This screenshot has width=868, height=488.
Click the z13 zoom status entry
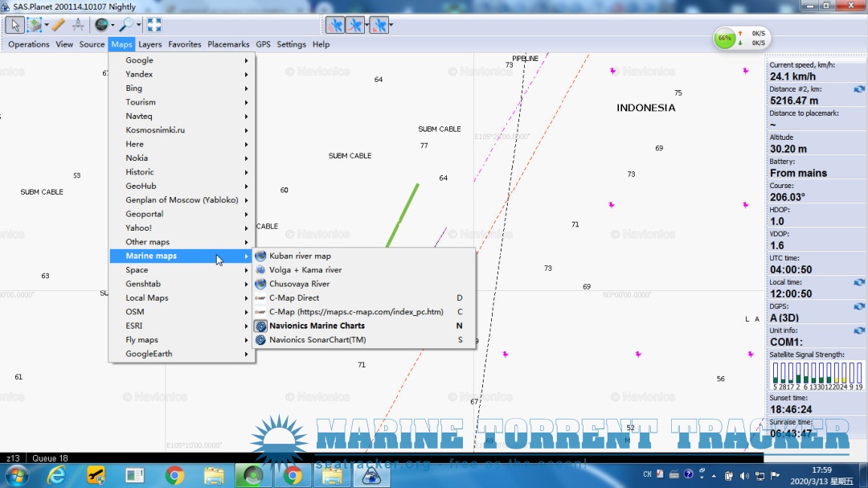[13, 458]
